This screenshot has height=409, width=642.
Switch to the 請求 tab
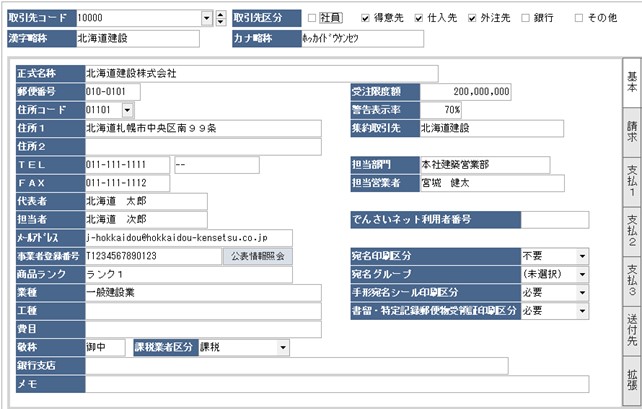[x=631, y=131]
